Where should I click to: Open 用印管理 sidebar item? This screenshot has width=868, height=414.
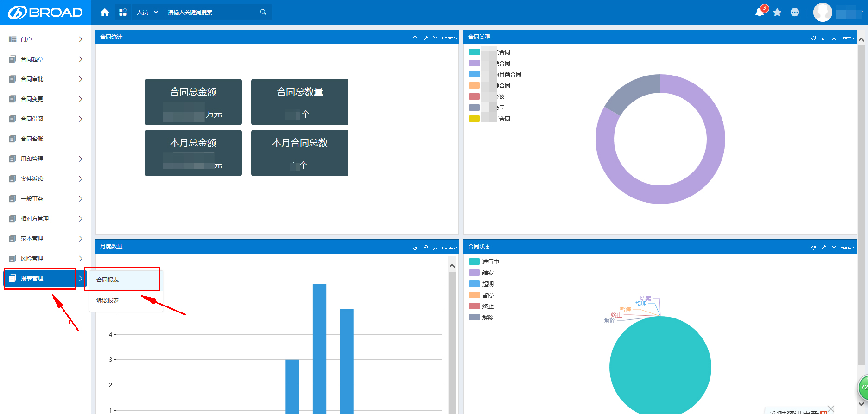[45, 159]
